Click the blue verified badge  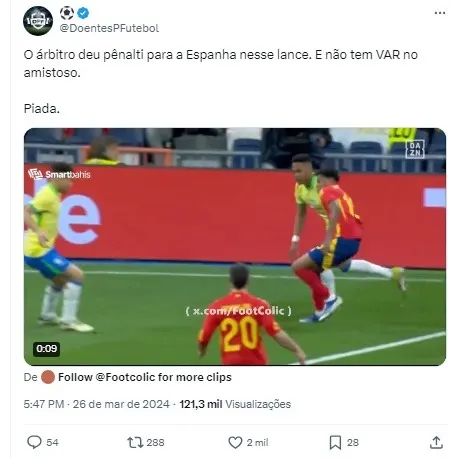click(x=83, y=13)
